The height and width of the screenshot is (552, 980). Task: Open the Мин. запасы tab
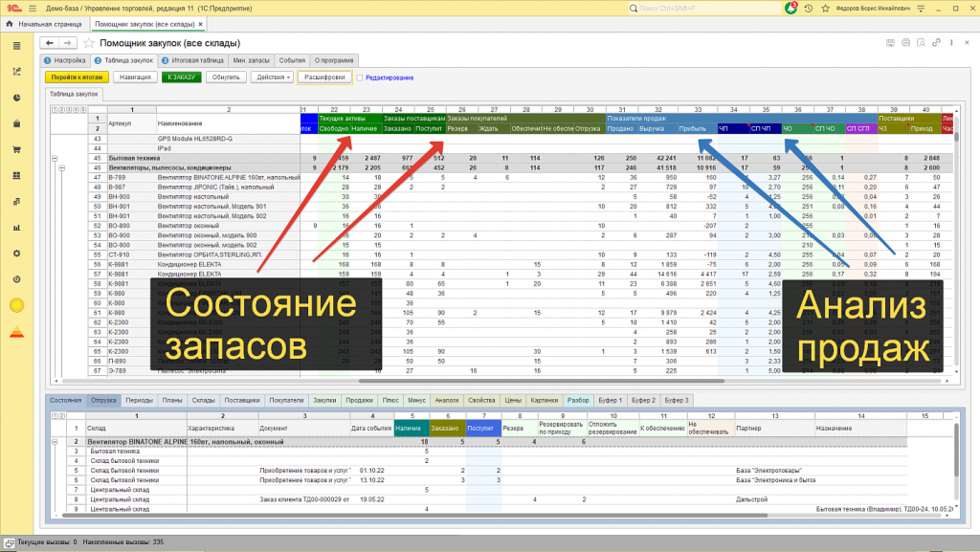coord(252,60)
